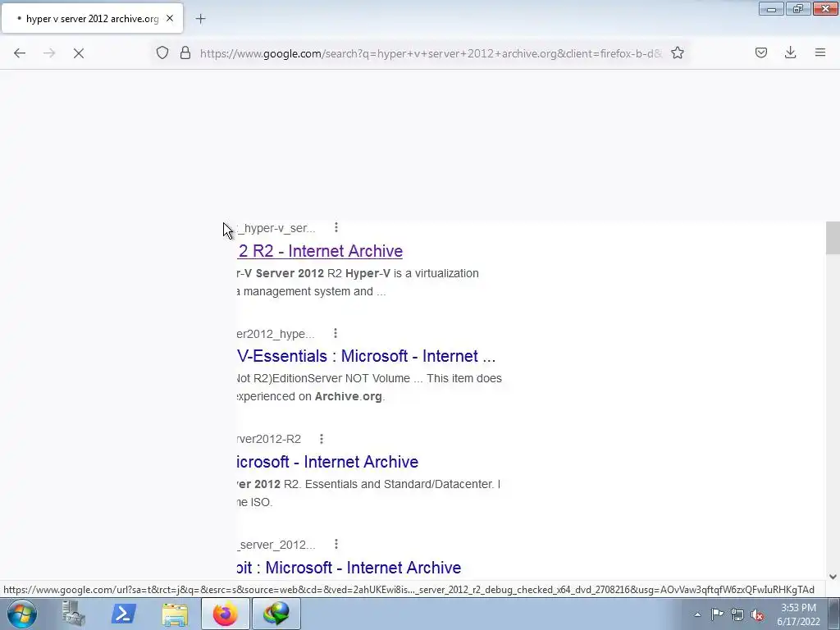This screenshot has height=630, width=840.
Task: Show hidden system tray icons
Action: point(697,614)
